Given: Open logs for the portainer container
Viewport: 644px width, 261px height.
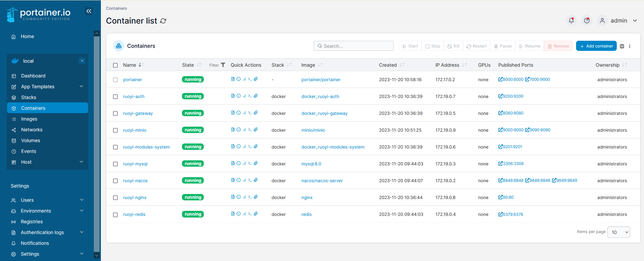Looking at the screenshot, I should click(x=233, y=79).
